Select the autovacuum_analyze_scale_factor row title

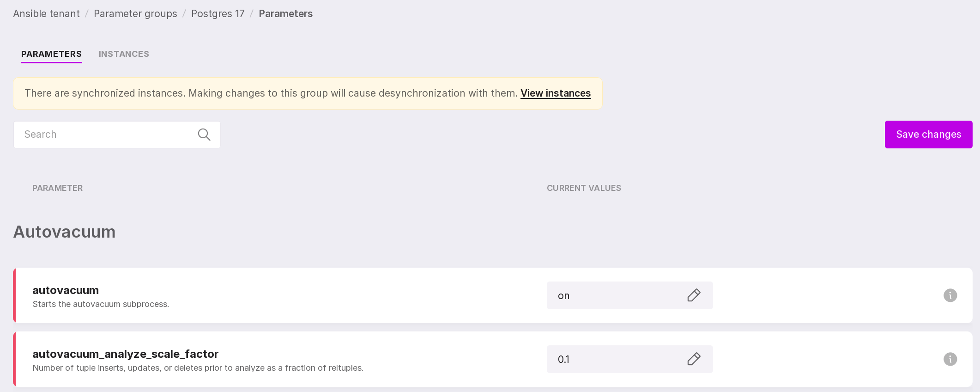(x=125, y=354)
